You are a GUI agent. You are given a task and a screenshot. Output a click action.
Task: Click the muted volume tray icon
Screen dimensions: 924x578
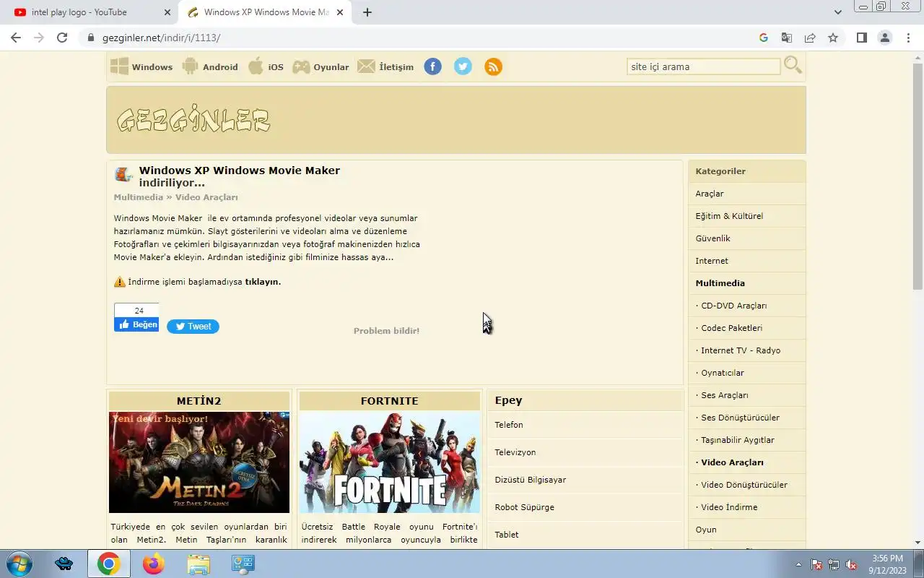(x=851, y=564)
